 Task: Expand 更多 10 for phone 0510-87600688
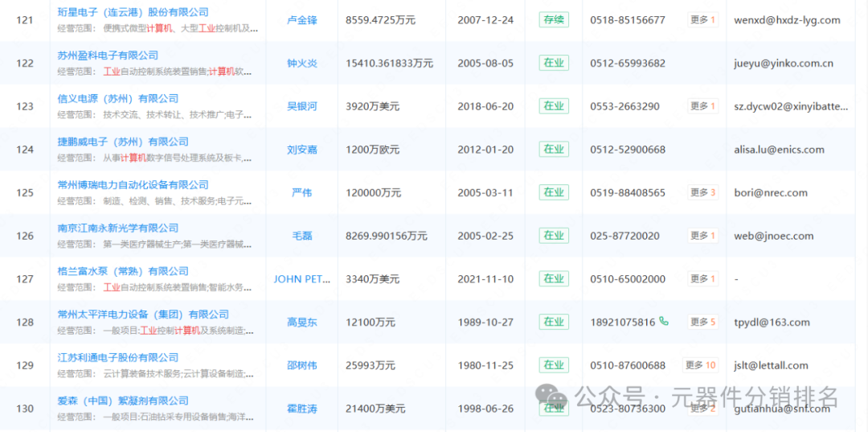click(701, 365)
